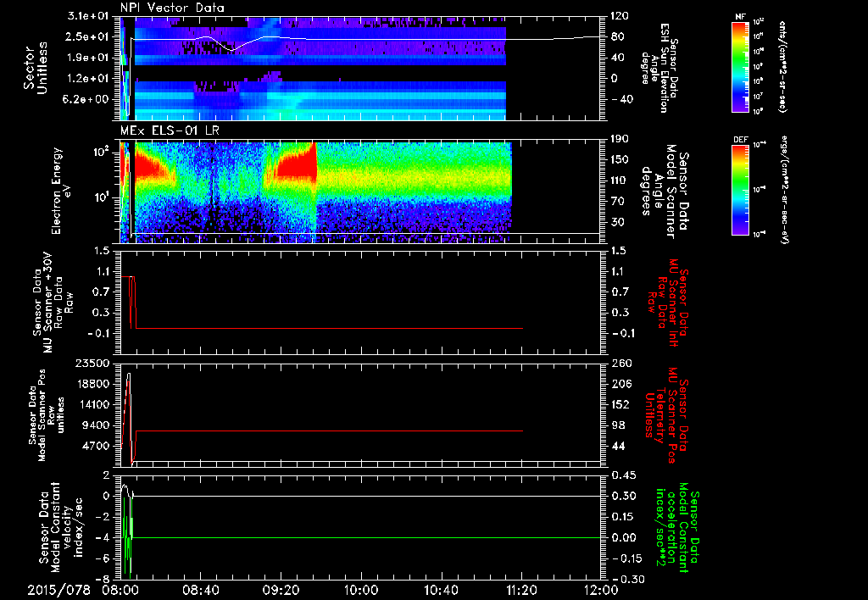Image resolution: width=868 pixels, height=600 pixels.
Task: Click the 12:00 time axis label
Action: 601,590
